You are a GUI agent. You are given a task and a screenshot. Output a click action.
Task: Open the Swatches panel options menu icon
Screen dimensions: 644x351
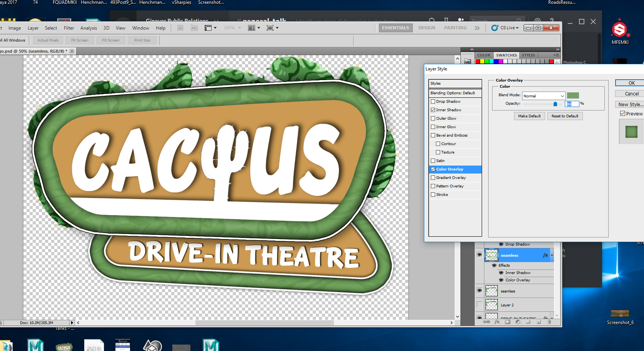[x=556, y=55]
